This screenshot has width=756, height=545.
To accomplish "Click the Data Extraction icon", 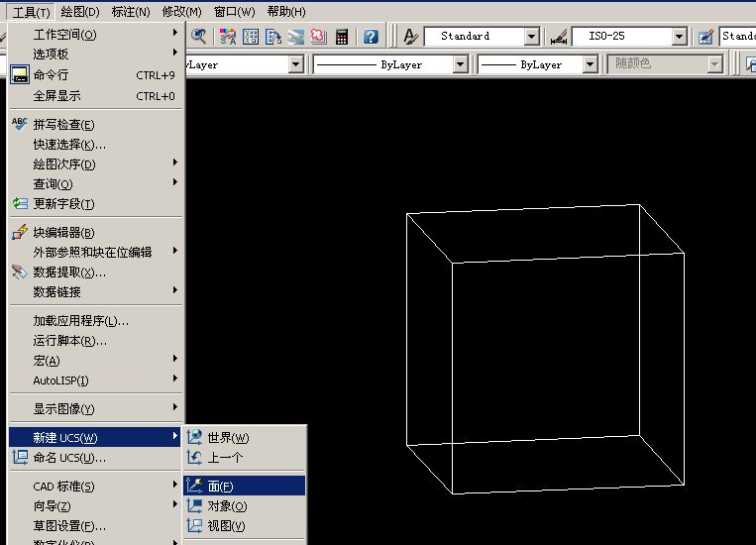I will coord(20,272).
